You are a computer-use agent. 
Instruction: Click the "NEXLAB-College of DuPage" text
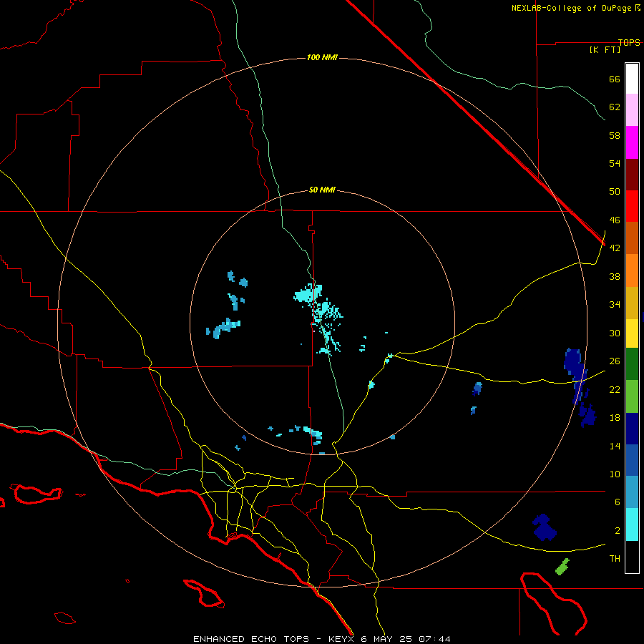pos(572,8)
